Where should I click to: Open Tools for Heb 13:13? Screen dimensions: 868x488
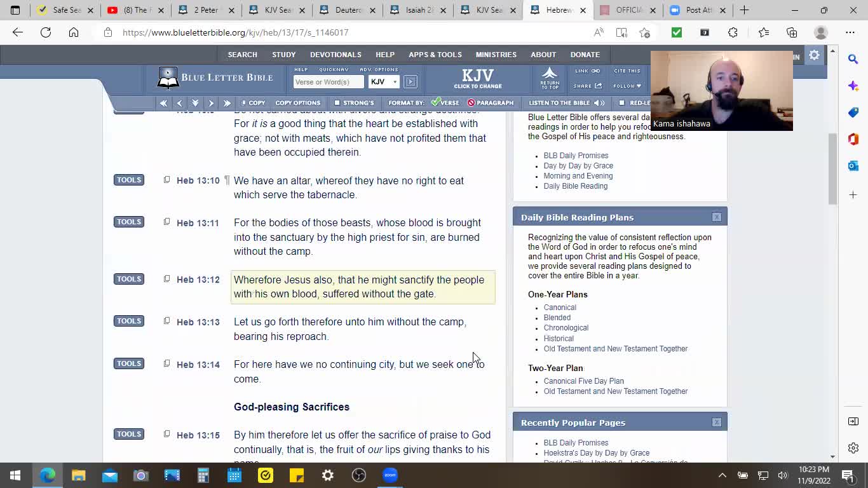coord(129,321)
